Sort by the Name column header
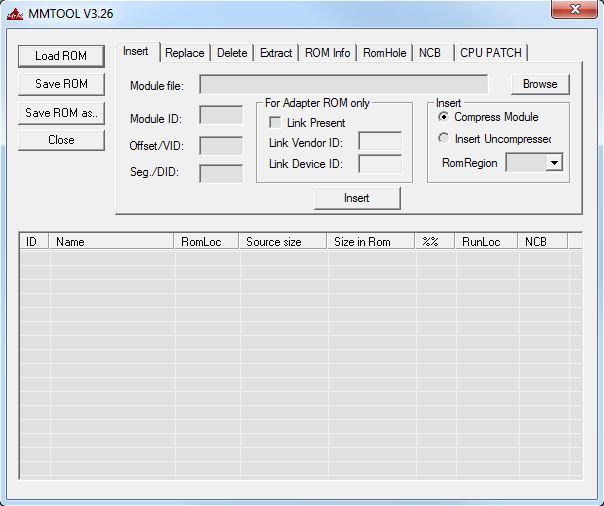 tap(111, 241)
